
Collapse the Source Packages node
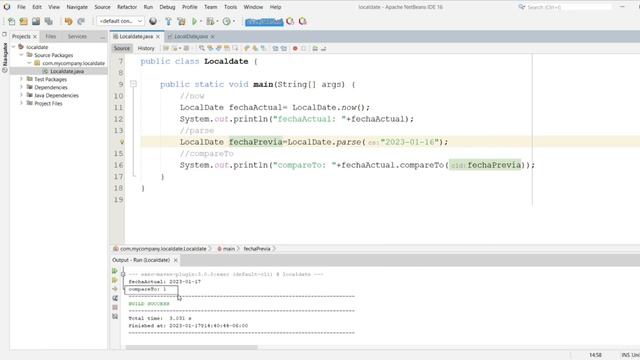coord(22,55)
